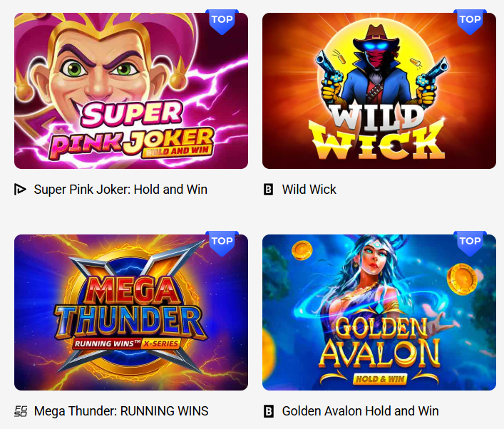The image size is (504, 429).
Task: Click the B provider icon beside Golden Avalon
Action: pos(268,411)
